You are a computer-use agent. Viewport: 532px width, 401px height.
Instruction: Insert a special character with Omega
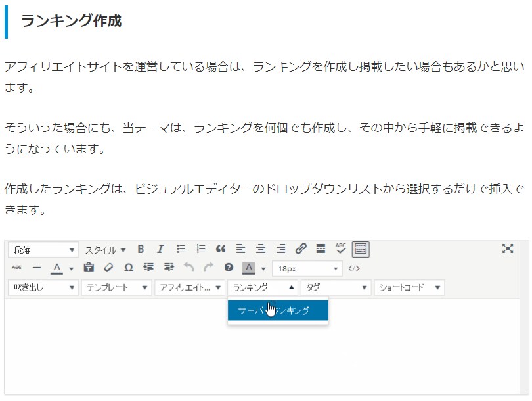click(x=128, y=268)
